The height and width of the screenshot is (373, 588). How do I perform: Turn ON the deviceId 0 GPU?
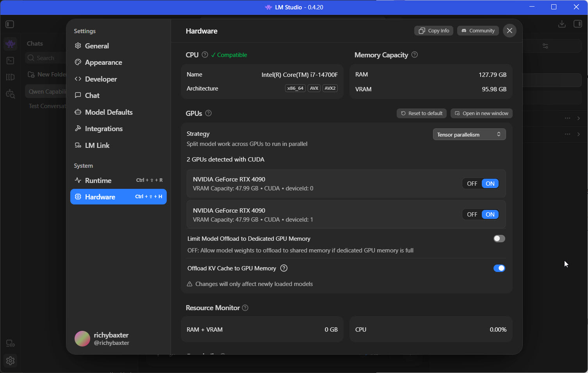(x=490, y=184)
